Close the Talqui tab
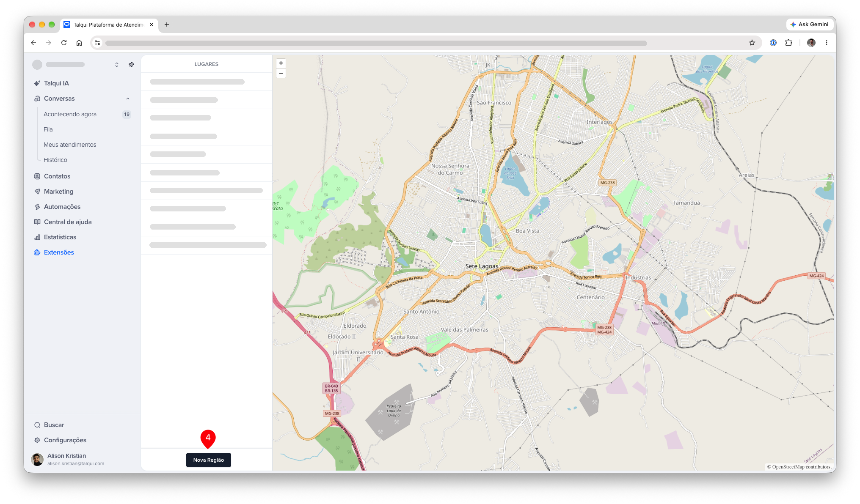 coord(152,25)
